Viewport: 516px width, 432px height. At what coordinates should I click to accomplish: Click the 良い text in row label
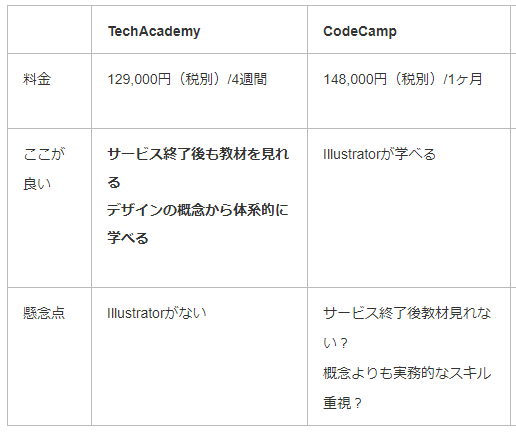37,184
